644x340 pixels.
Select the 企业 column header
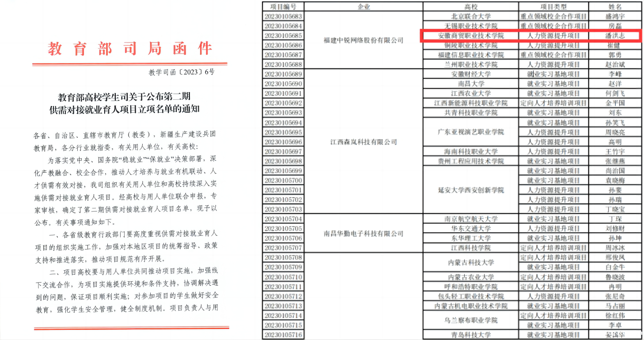click(x=364, y=7)
